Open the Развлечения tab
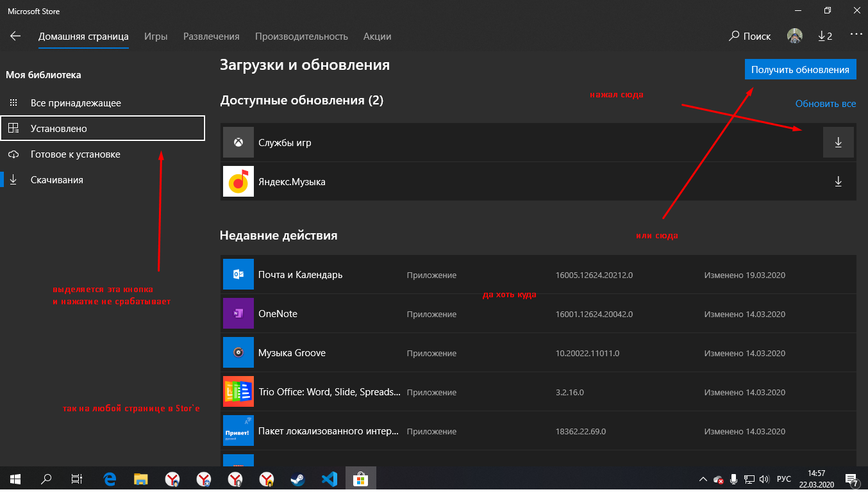This screenshot has width=868, height=492. (212, 37)
